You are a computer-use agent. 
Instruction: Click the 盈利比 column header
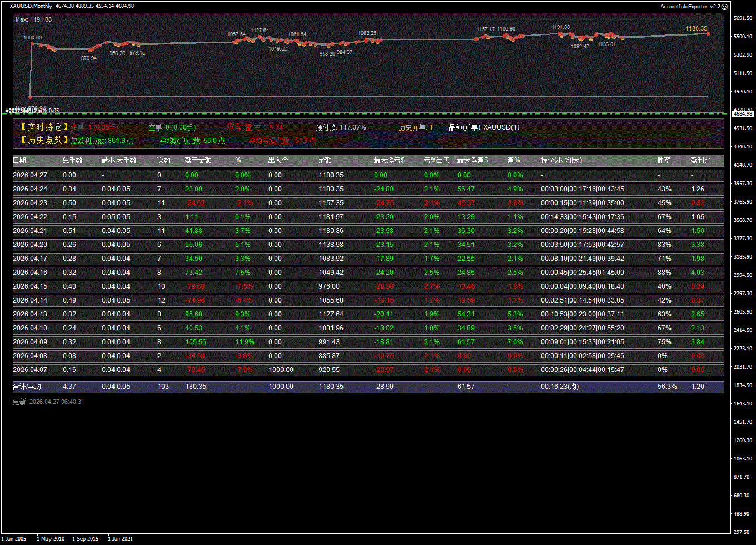(700, 161)
